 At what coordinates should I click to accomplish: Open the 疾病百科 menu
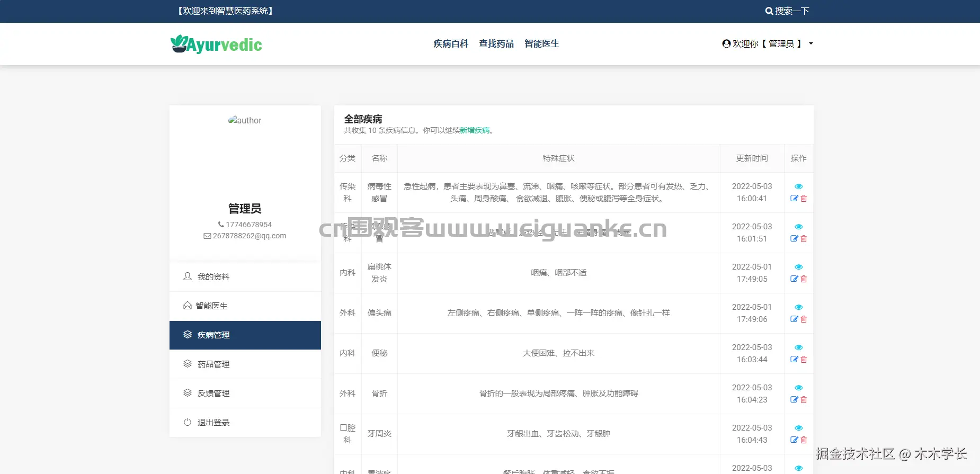point(451,43)
